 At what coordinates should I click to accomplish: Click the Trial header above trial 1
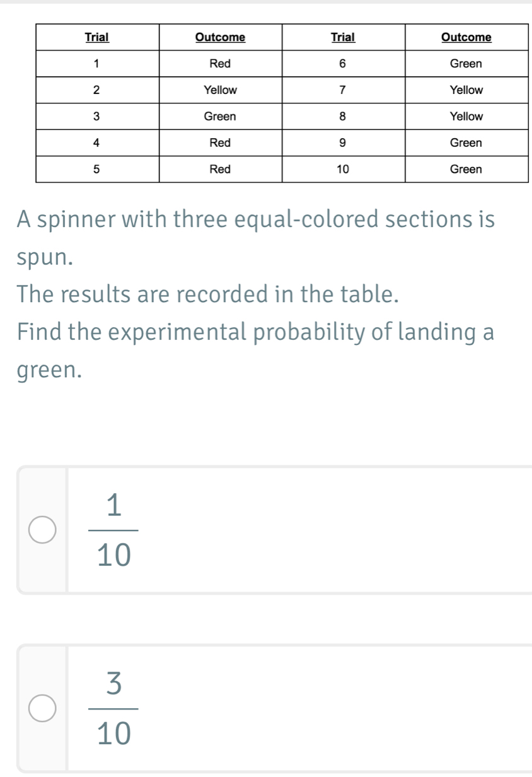[x=96, y=37]
